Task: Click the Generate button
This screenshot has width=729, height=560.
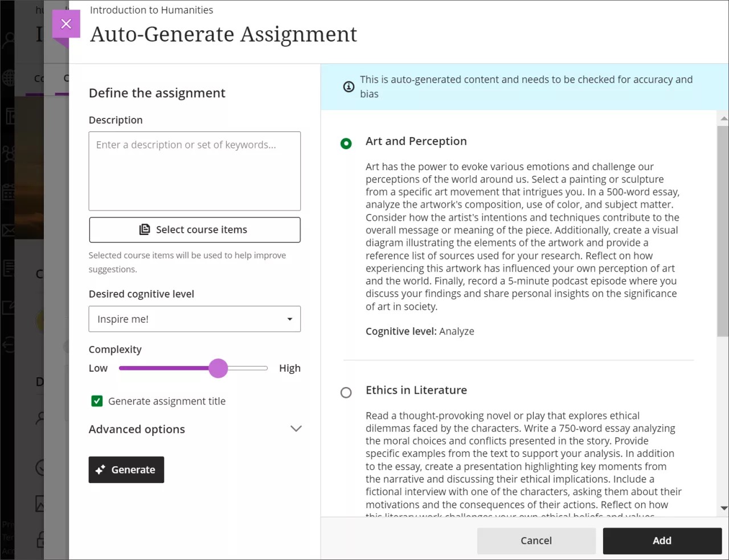Action: tap(126, 470)
